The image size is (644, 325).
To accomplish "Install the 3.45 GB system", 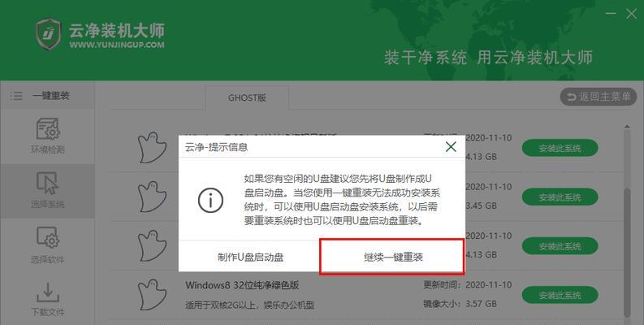I will [x=560, y=197].
